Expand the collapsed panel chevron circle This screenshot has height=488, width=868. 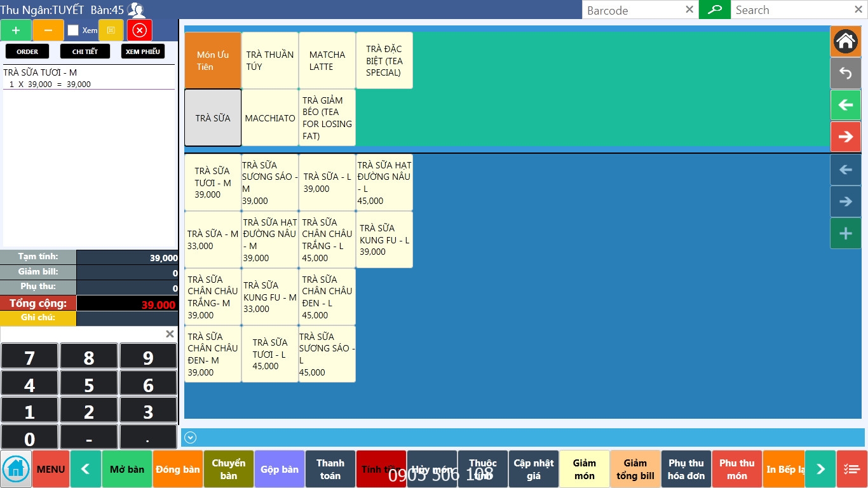coord(191,437)
